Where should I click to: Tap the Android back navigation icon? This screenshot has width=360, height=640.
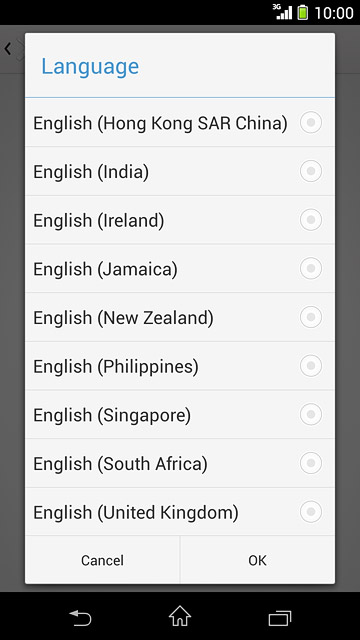pyautogui.click(x=80, y=618)
